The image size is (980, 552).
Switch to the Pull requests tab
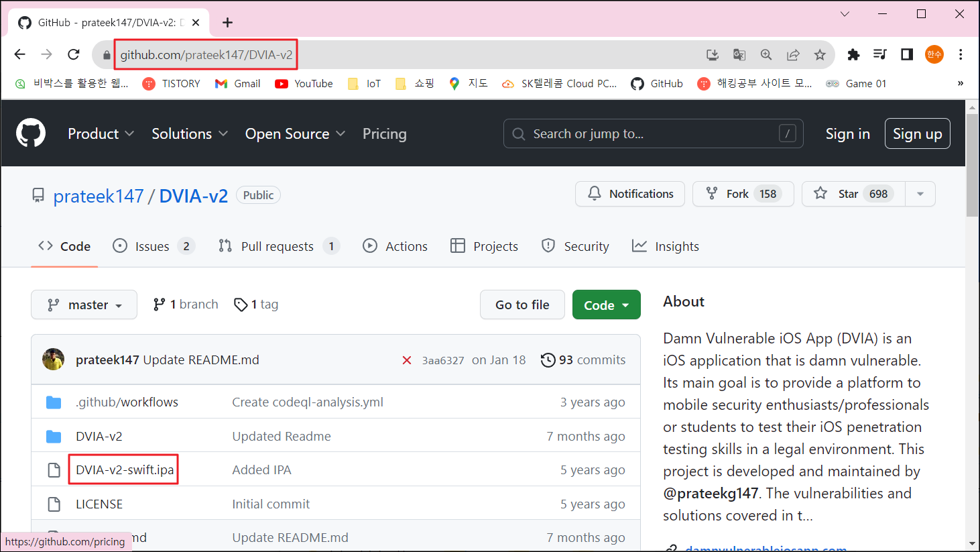point(279,246)
